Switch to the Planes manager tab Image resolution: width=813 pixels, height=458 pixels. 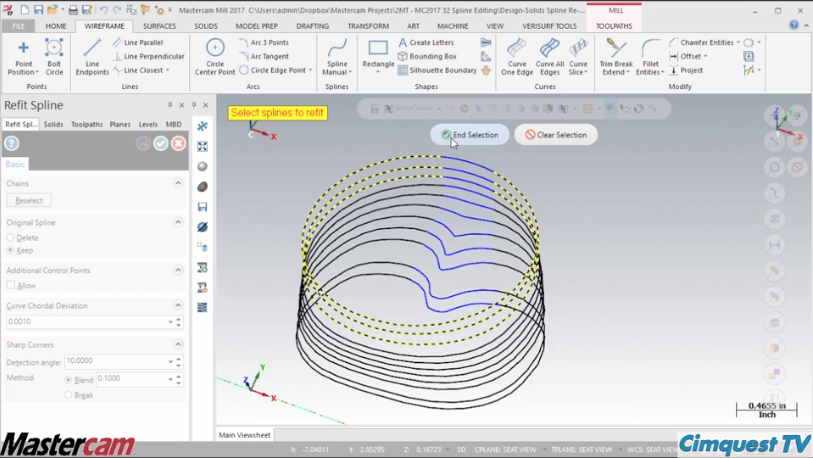click(120, 124)
